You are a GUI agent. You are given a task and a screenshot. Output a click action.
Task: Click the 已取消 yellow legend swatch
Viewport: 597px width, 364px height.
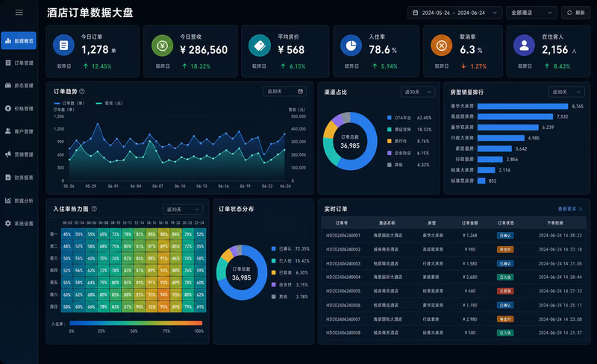click(273, 272)
